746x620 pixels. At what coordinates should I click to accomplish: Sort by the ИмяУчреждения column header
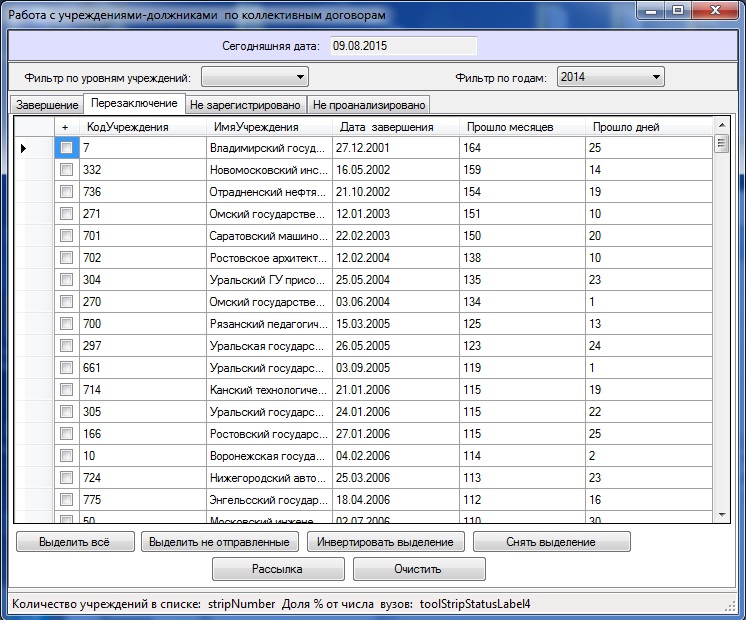click(x=269, y=127)
